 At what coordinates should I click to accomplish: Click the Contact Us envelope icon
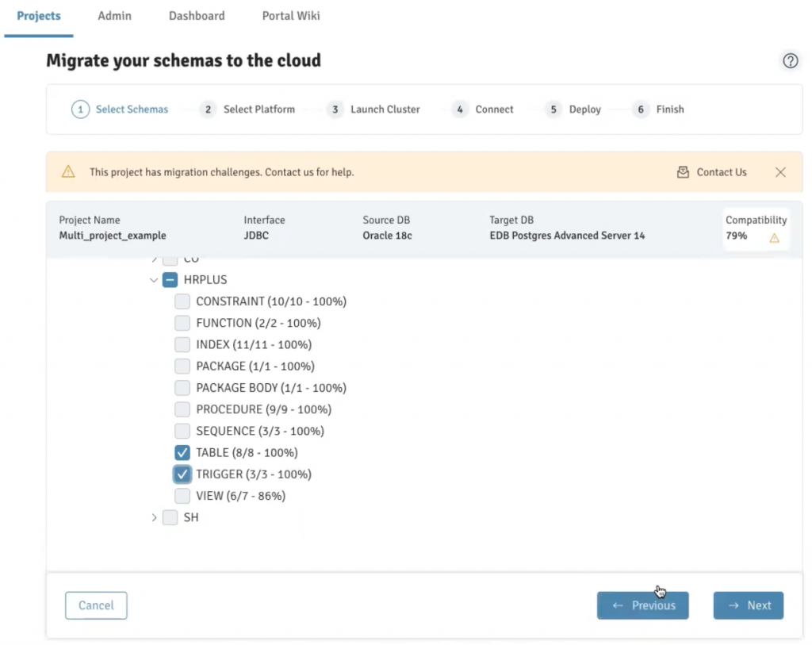pyautogui.click(x=683, y=172)
